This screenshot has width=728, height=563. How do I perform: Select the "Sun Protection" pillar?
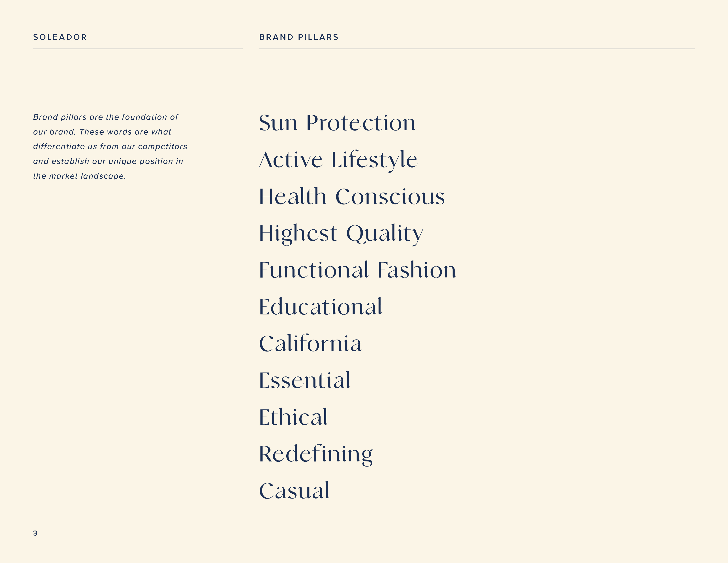pos(337,123)
